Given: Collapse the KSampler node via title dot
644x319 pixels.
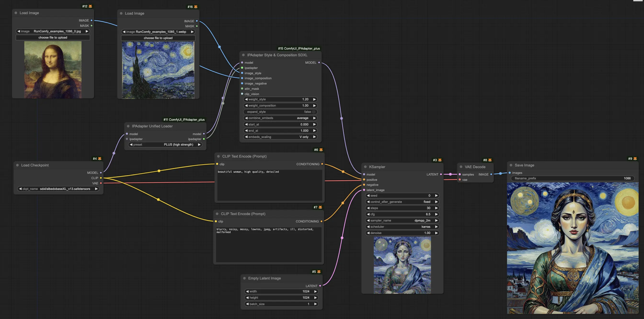Looking at the screenshot, I should tap(366, 167).
